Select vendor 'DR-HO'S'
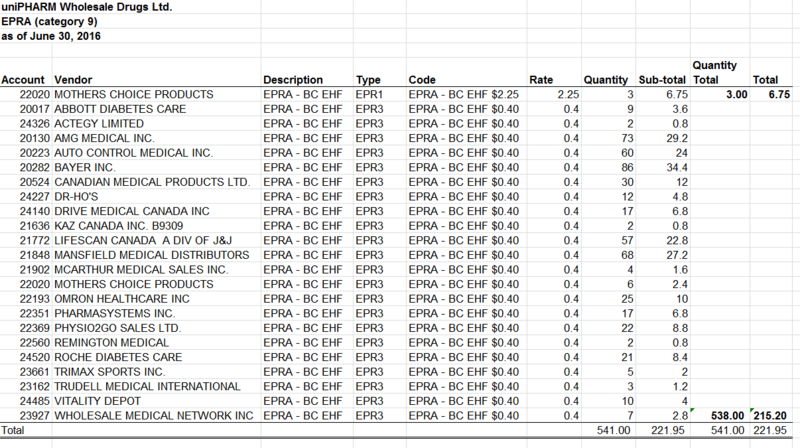 76,197
